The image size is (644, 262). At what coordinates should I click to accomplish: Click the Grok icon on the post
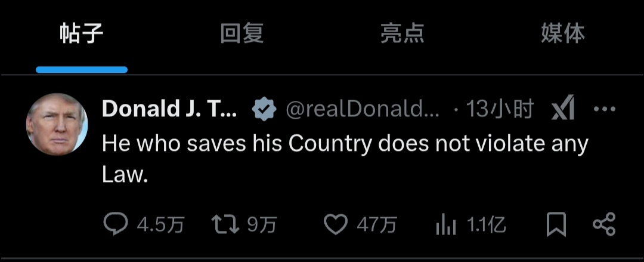tap(563, 109)
